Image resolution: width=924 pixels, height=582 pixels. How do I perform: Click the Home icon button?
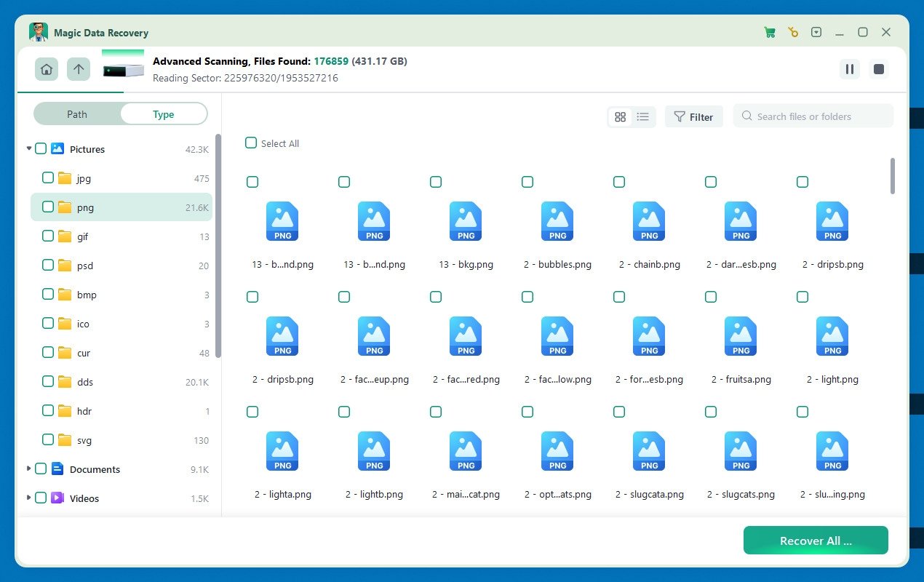47,69
